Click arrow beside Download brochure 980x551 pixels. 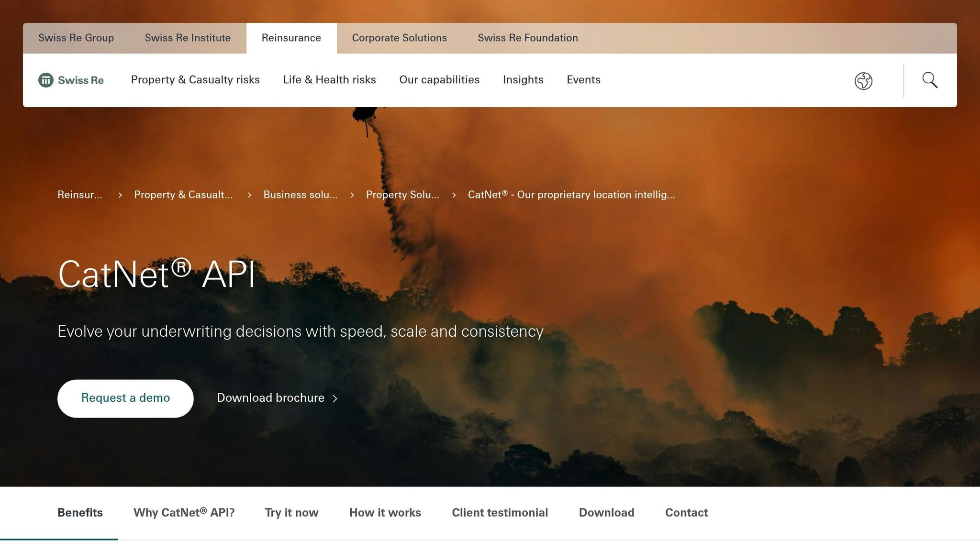335,398
